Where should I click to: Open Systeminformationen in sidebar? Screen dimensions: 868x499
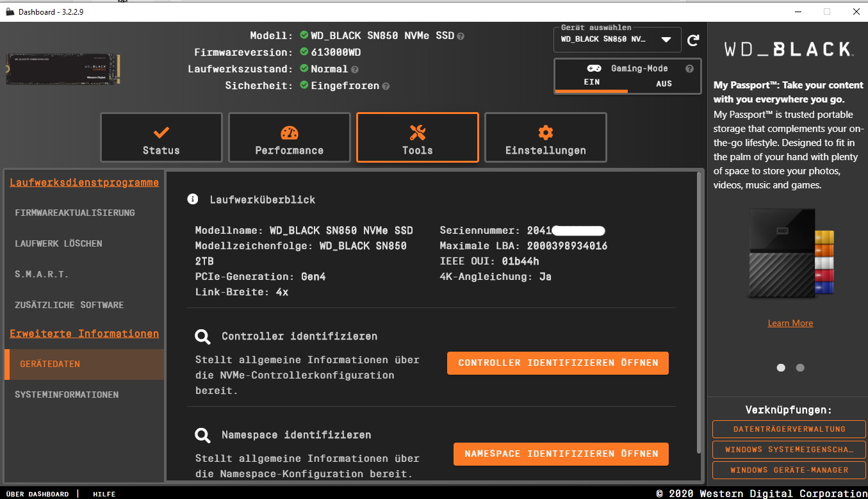tap(84, 395)
